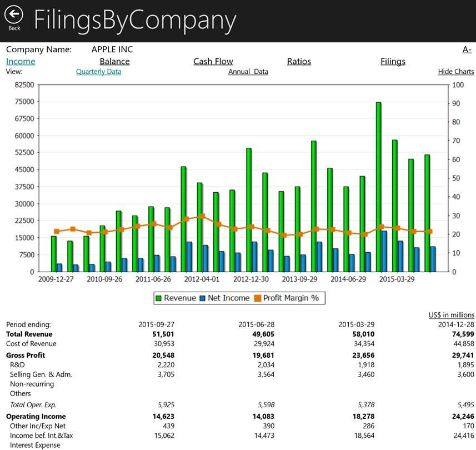Decrease font size with A- link

click(467, 49)
